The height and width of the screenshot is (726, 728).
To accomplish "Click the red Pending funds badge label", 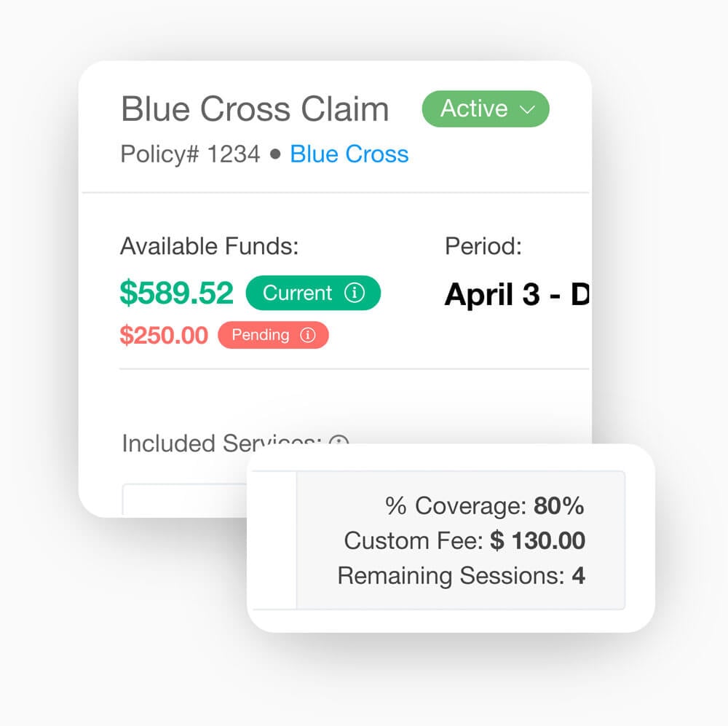I will coord(260,336).
